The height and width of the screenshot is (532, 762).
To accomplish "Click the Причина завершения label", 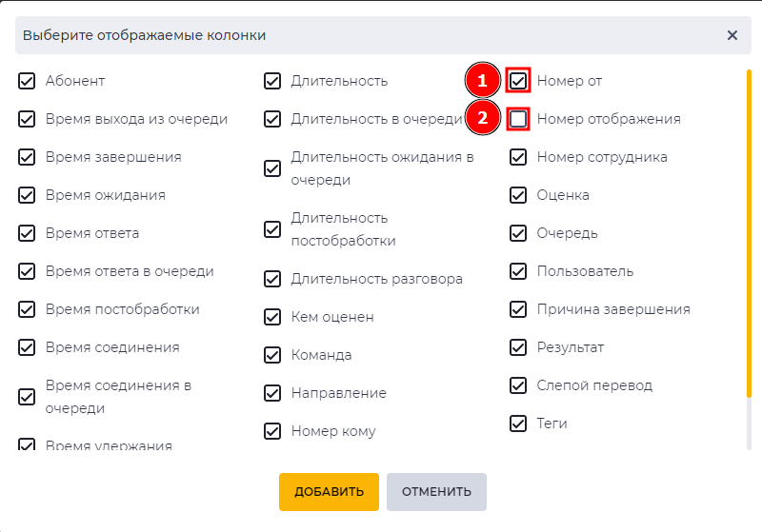I will click(613, 309).
